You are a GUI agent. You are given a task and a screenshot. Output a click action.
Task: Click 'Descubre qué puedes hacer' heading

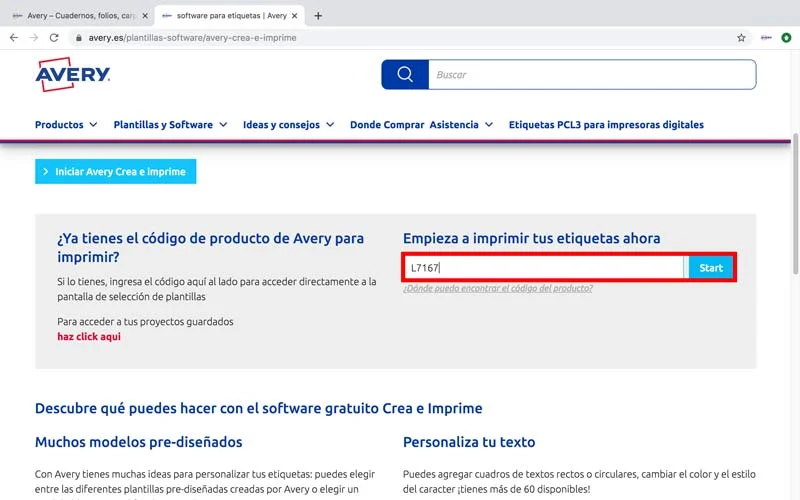coord(259,408)
